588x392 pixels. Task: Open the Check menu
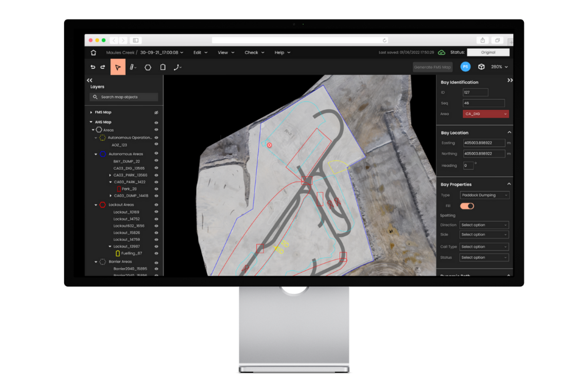pyautogui.click(x=254, y=52)
